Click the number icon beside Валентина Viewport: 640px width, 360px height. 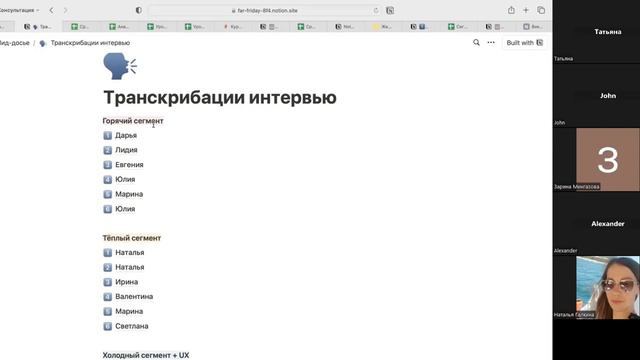coord(107,297)
